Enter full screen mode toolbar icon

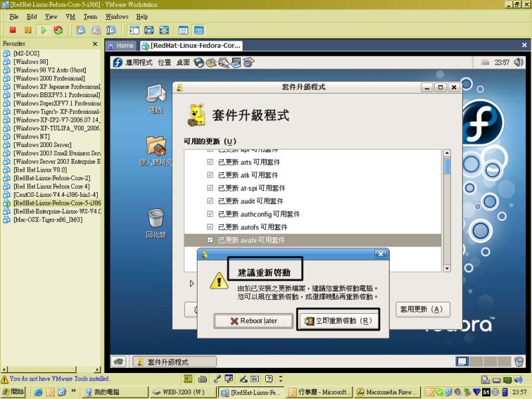(x=164, y=30)
